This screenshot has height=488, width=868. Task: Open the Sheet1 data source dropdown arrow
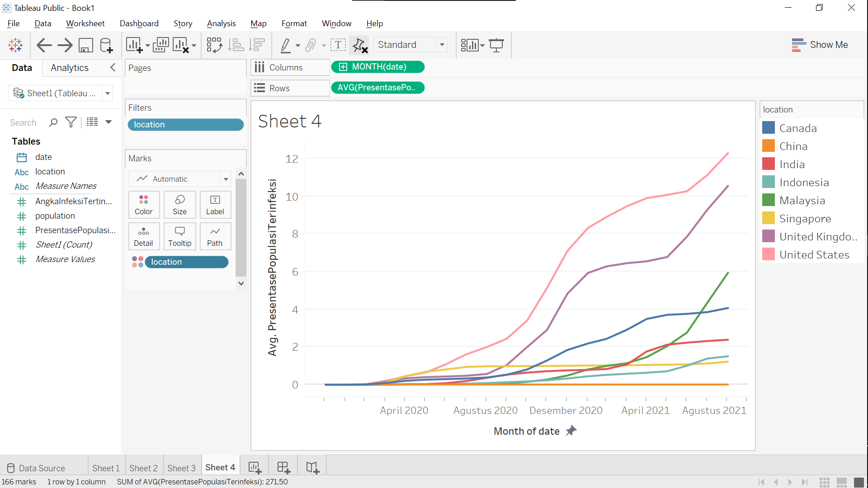click(107, 93)
